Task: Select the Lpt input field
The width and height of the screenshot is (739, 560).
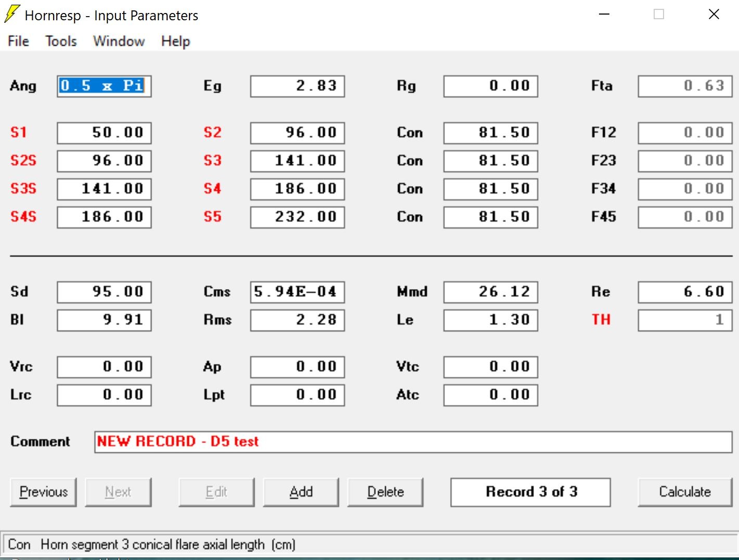Action: (298, 395)
